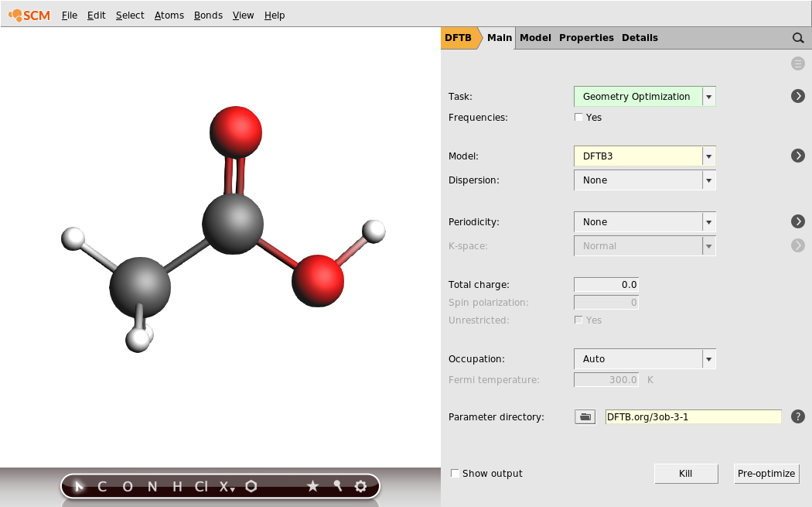Pick the Nitrogen atom tool

point(152,486)
